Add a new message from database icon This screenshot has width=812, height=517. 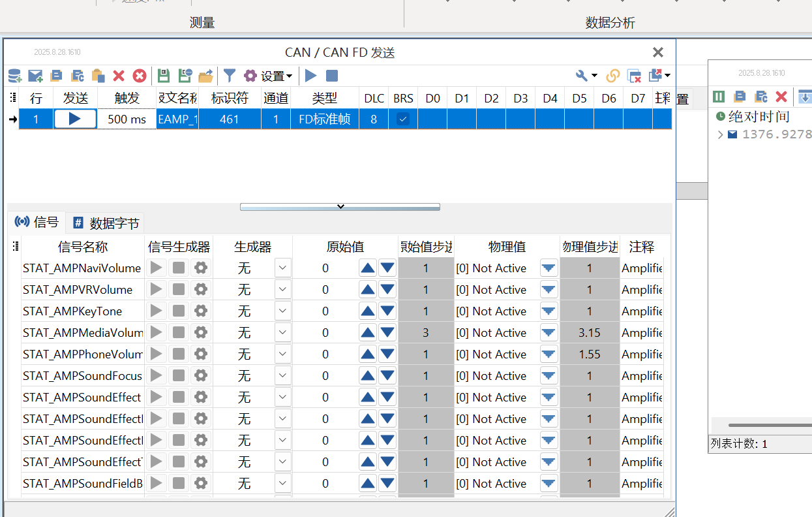(x=14, y=76)
